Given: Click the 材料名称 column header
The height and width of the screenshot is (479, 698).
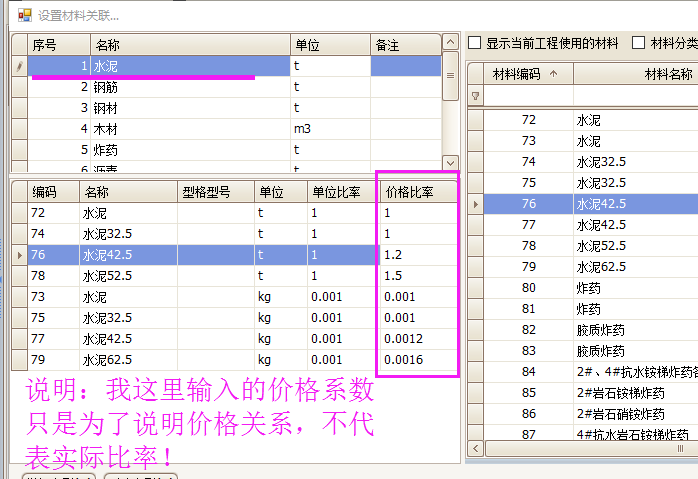Looking at the screenshot, I should (660, 74).
